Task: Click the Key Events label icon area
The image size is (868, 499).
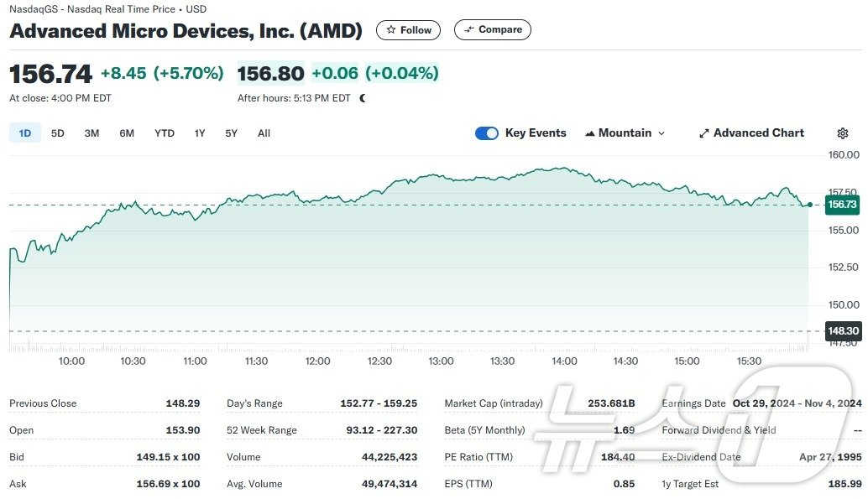Action: coord(535,133)
